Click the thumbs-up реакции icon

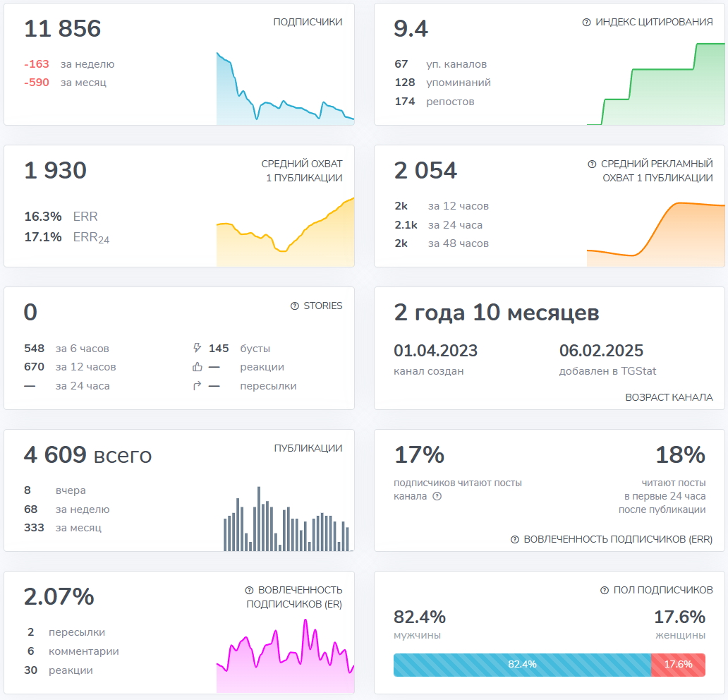[197, 367]
